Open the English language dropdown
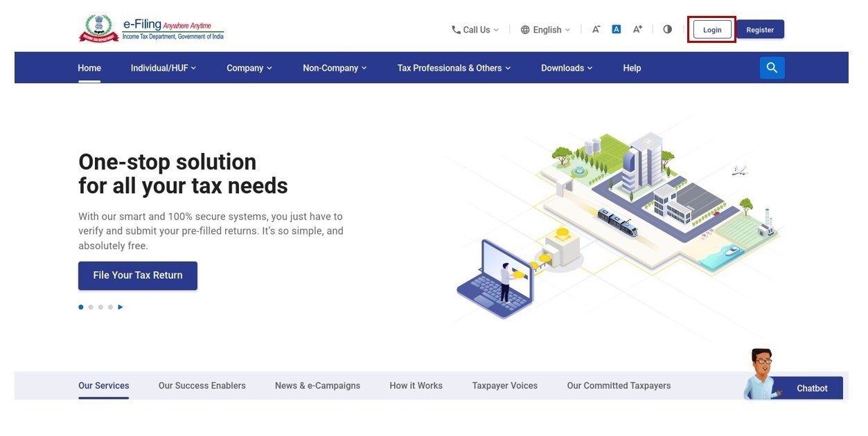The width and height of the screenshot is (868, 436). click(546, 30)
